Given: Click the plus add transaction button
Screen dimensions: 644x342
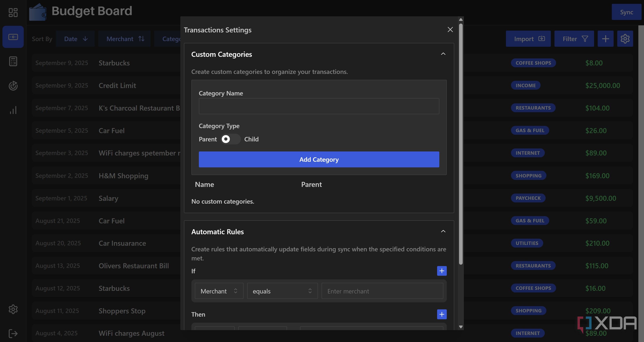Looking at the screenshot, I should [605, 39].
